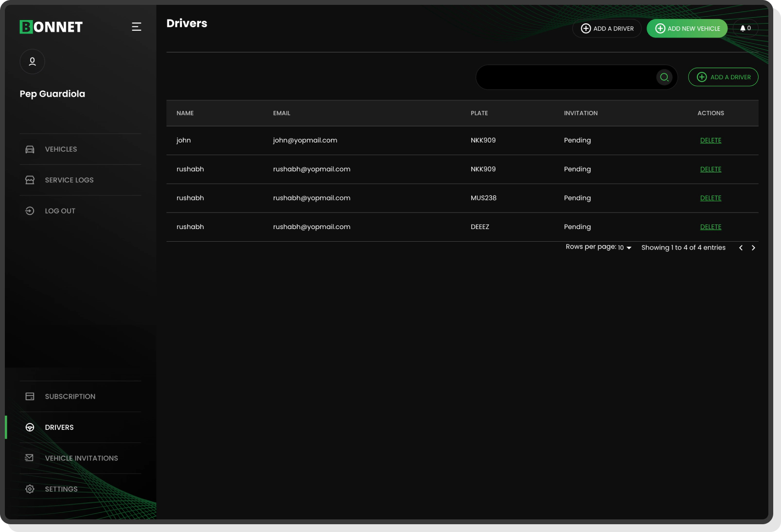Screen dimensions: 781x532
Task: Click the Vehicle Invitations envelope icon
Action: click(30, 458)
